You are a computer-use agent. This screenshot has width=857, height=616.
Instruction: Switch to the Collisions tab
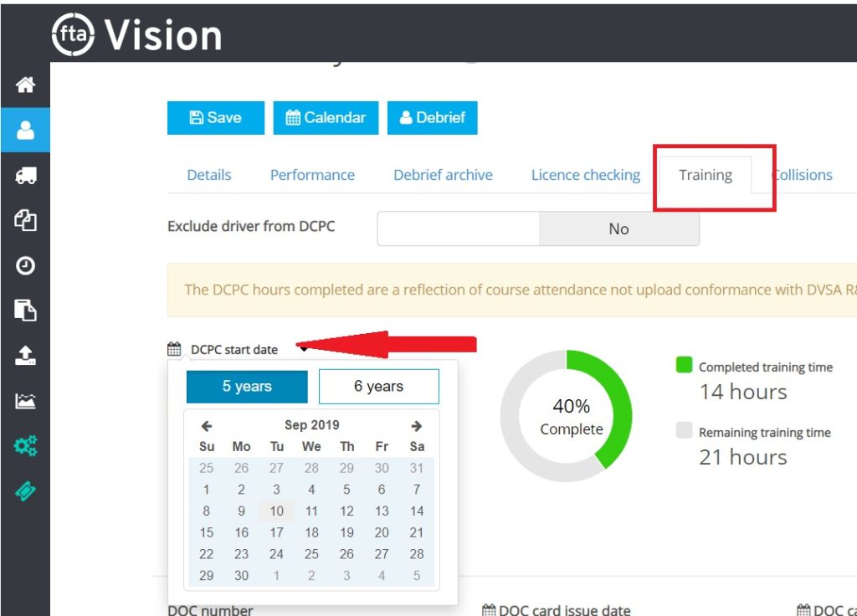point(803,175)
